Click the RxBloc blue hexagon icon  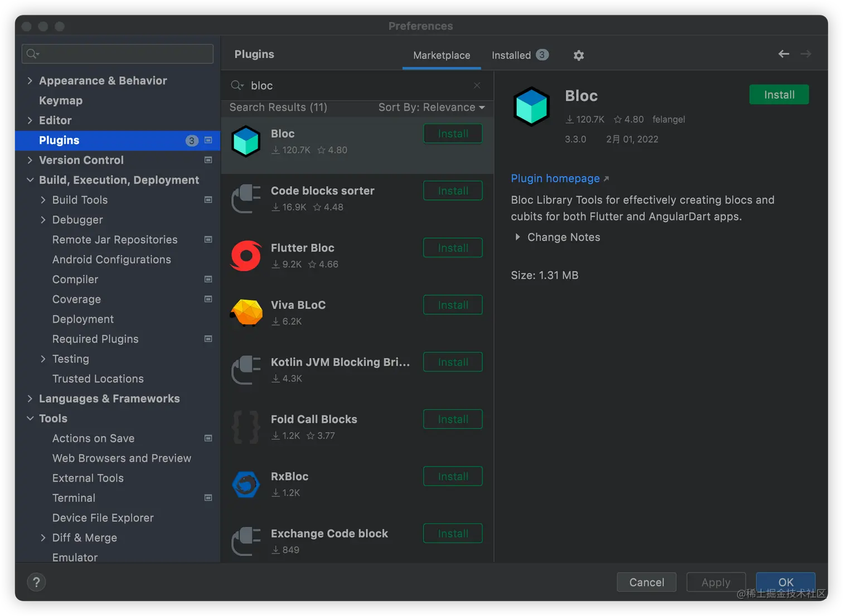coord(246,484)
